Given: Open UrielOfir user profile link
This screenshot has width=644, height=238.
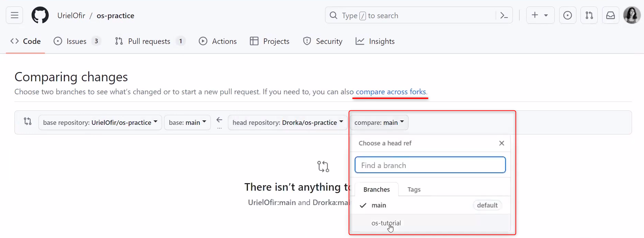Looking at the screenshot, I should coord(71,15).
